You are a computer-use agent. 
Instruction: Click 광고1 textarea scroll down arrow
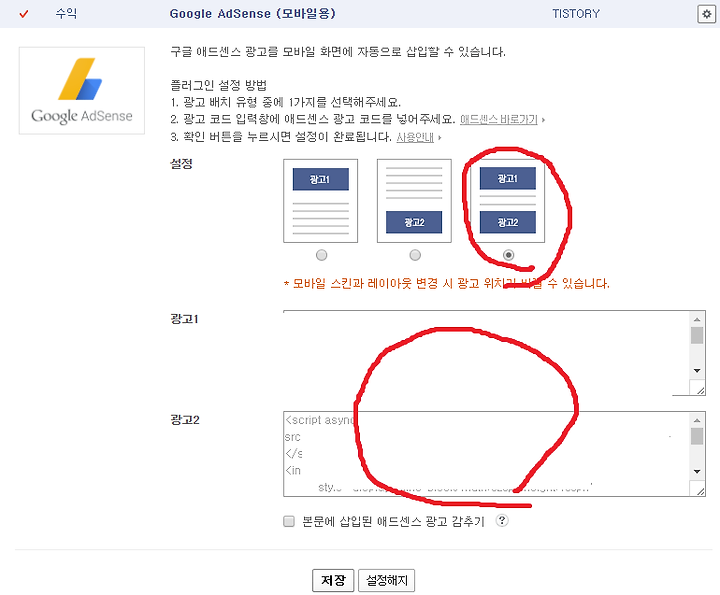pos(697,370)
